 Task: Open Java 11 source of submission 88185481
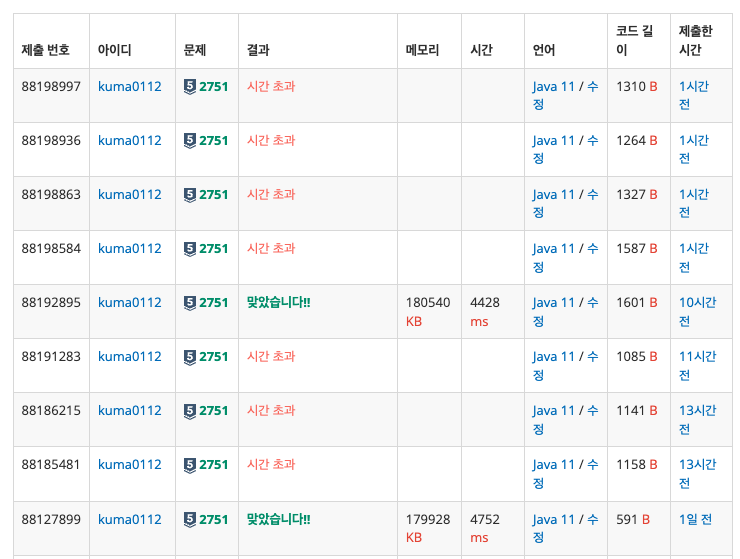554,465
